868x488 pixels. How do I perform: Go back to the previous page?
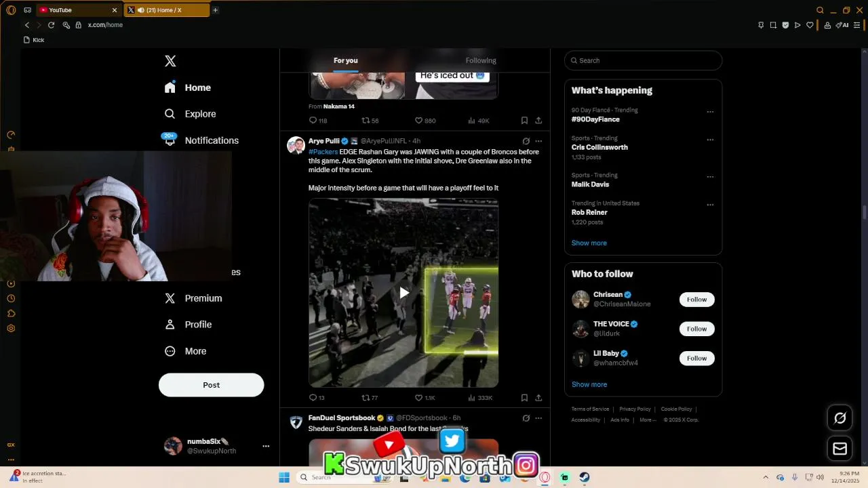click(x=27, y=25)
